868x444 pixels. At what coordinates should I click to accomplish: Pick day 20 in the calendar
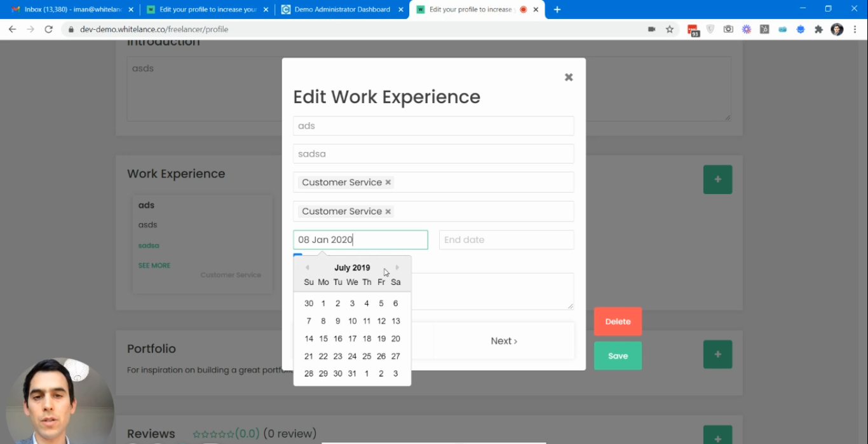(x=396, y=339)
